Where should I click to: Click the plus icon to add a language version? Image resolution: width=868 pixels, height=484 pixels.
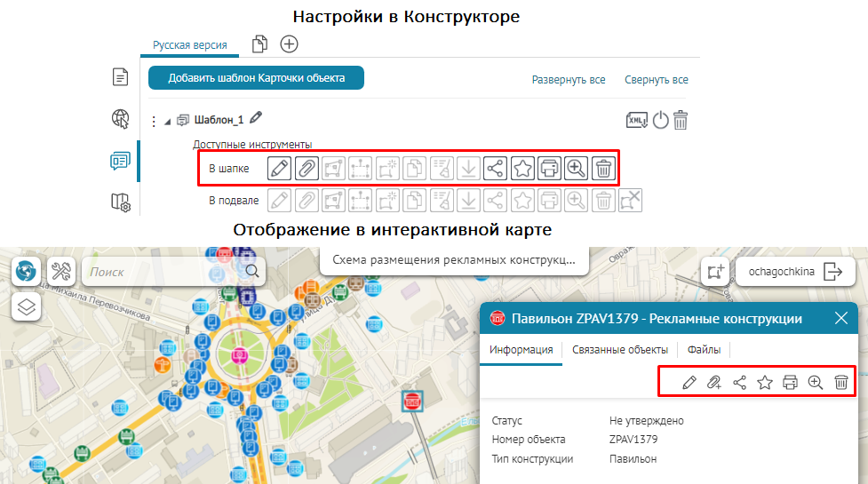pos(289,44)
